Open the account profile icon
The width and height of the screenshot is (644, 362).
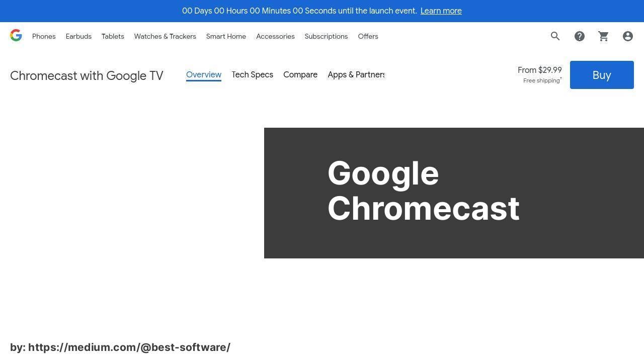[628, 36]
